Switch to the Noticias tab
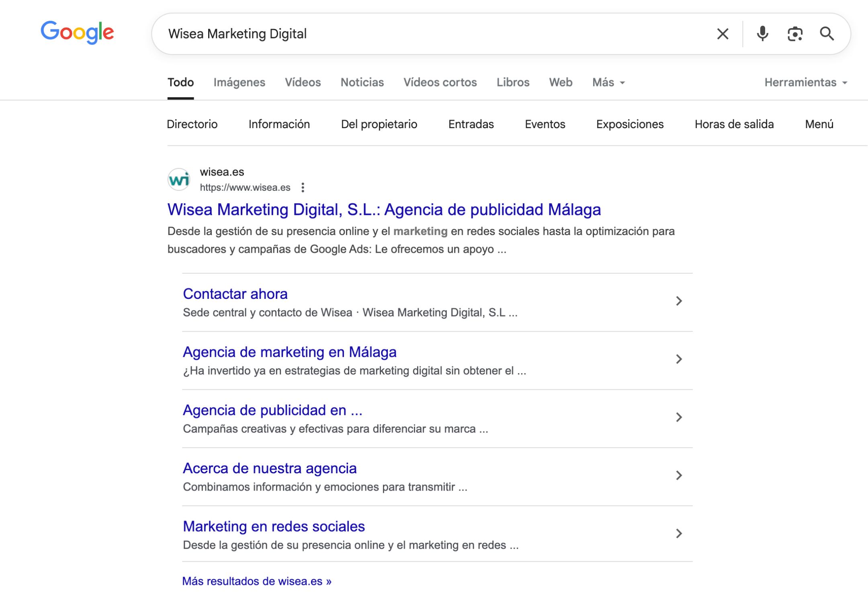Screen dimensions: 868x603 (x=362, y=82)
